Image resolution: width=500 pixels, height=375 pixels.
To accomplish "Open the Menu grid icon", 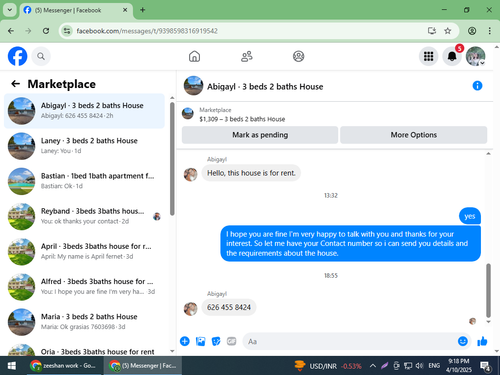I will (428, 56).
